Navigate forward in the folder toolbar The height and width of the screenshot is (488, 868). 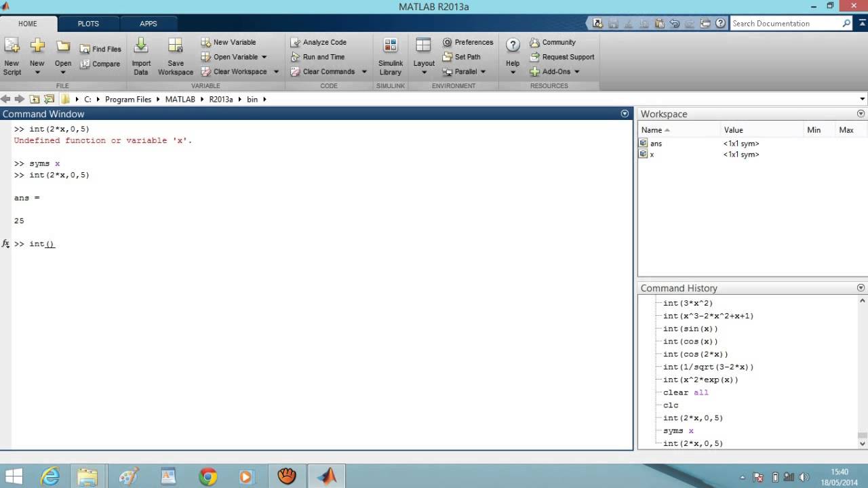coord(19,99)
